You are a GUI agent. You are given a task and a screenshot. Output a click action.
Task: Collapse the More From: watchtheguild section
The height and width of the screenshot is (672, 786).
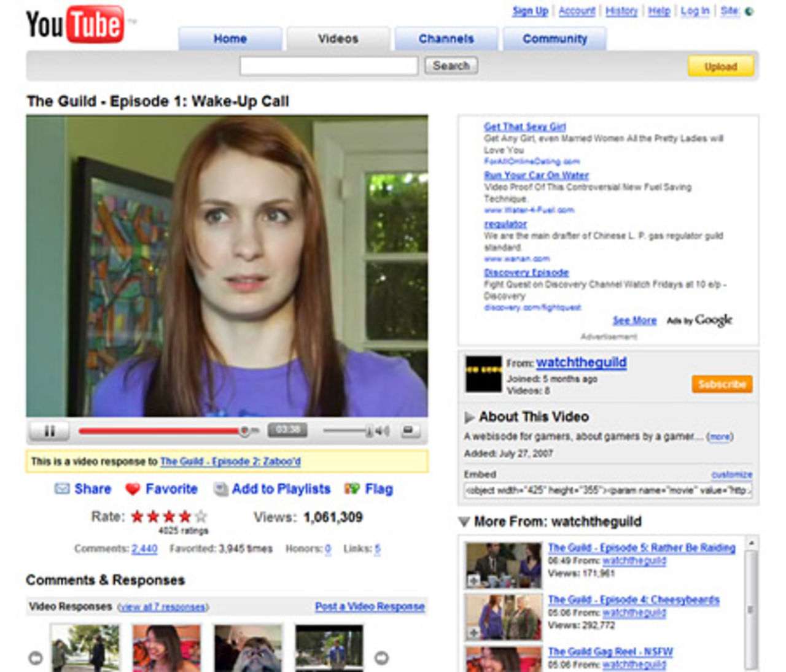(464, 522)
